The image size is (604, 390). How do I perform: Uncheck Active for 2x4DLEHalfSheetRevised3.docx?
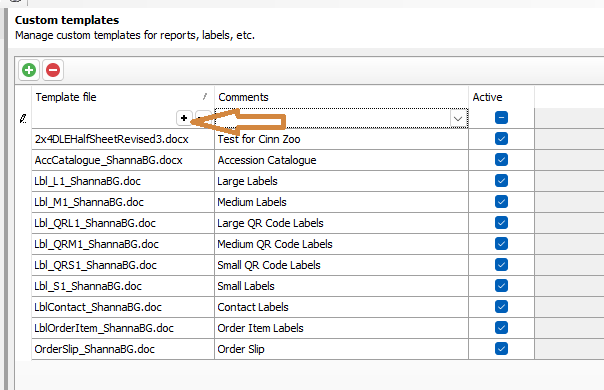(501, 139)
